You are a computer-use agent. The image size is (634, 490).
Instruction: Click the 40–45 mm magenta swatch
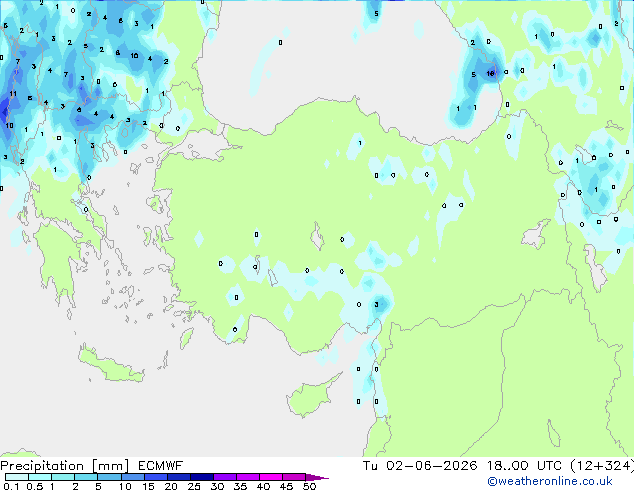271,477
